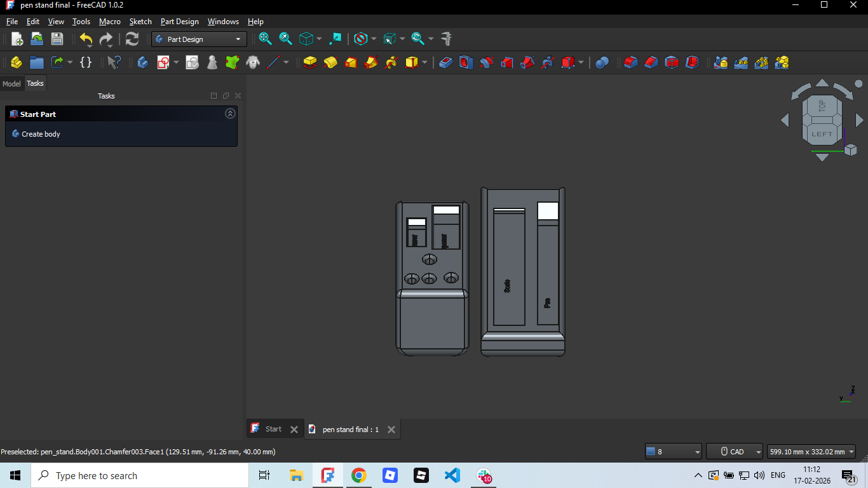Open the measure caliper tool

pos(446,39)
